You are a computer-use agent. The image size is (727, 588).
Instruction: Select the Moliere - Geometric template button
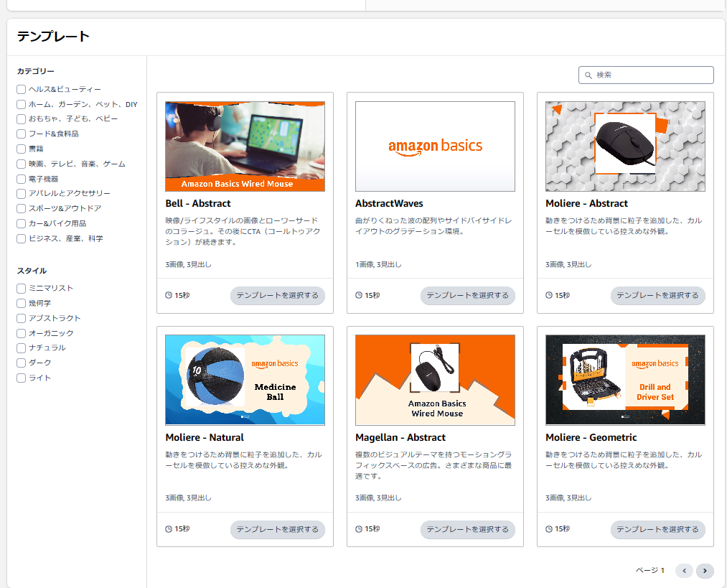(x=657, y=529)
